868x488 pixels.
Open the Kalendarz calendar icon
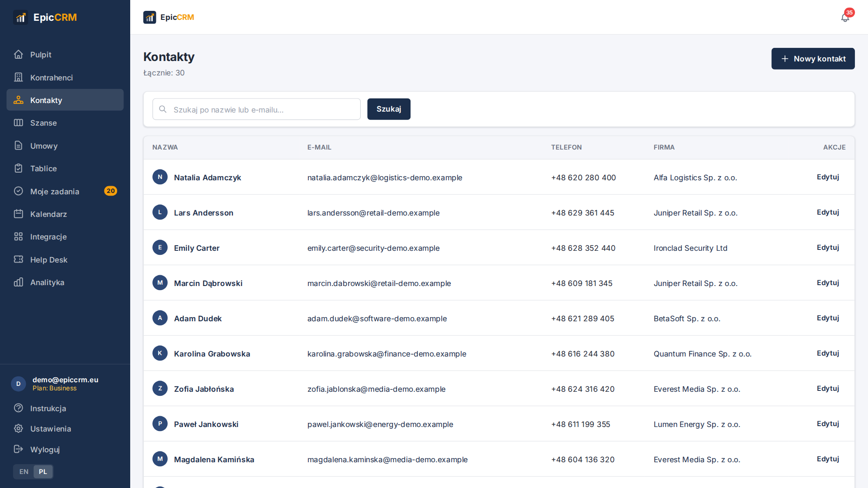point(19,214)
